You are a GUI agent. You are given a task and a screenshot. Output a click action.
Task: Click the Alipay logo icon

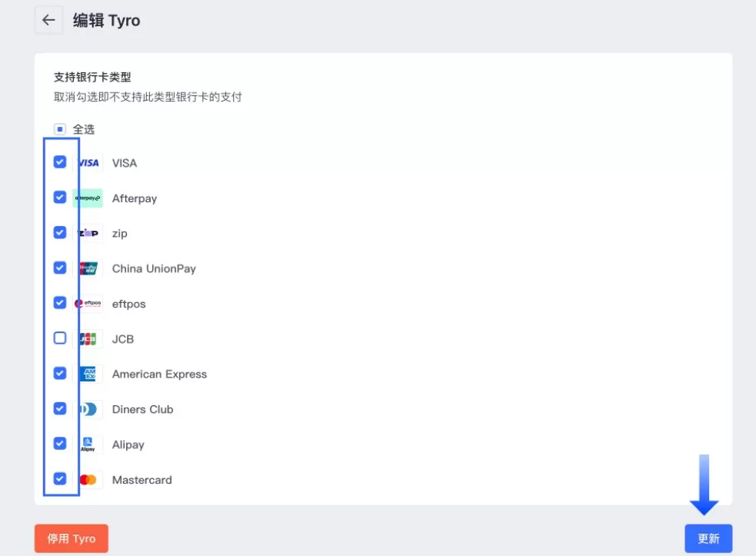[x=88, y=444]
